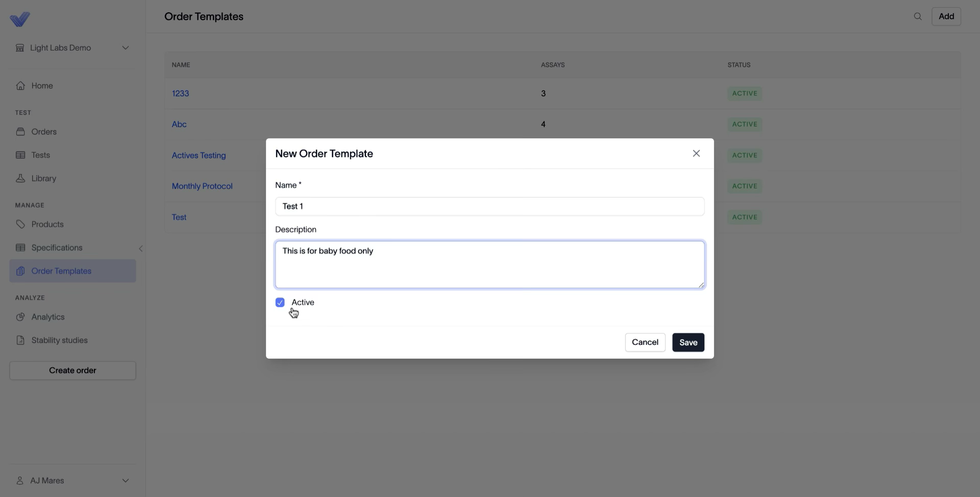The image size is (980, 497).
Task: Uncheck the Active checkbox
Action: click(x=280, y=302)
